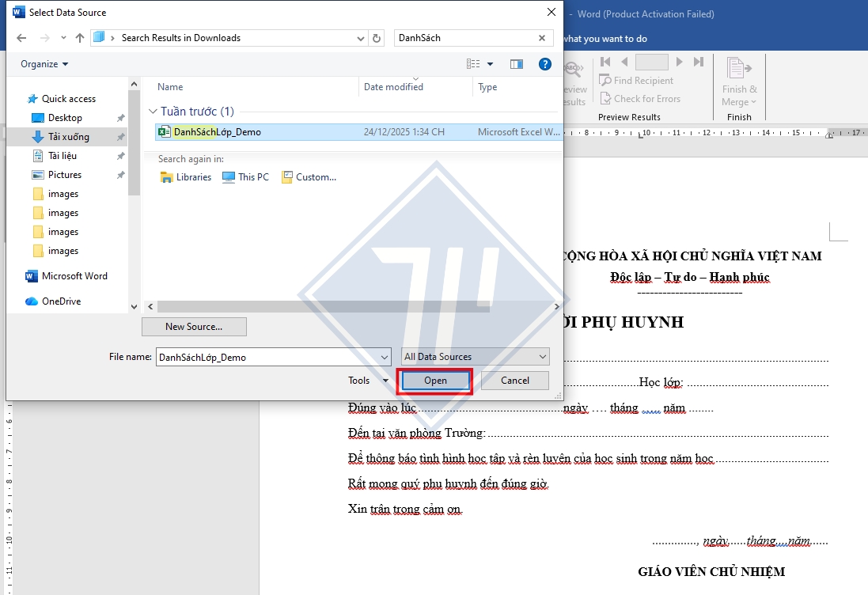The image size is (868, 595).
Task: Click the Find Recipient icon
Action: pyautogui.click(x=604, y=80)
